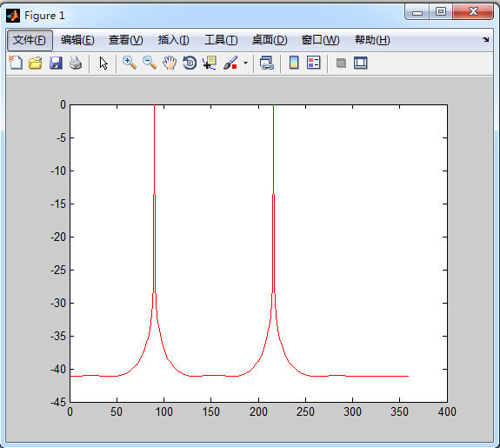Open a file with folder icon
500x448 pixels.
pyautogui.click(x=36, y=63)
